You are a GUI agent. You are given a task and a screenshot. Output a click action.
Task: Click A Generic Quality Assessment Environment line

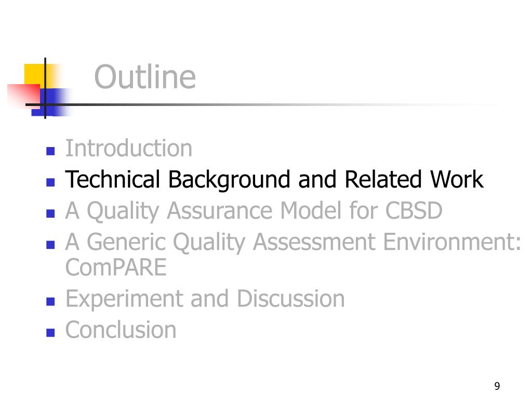(293, 242)
